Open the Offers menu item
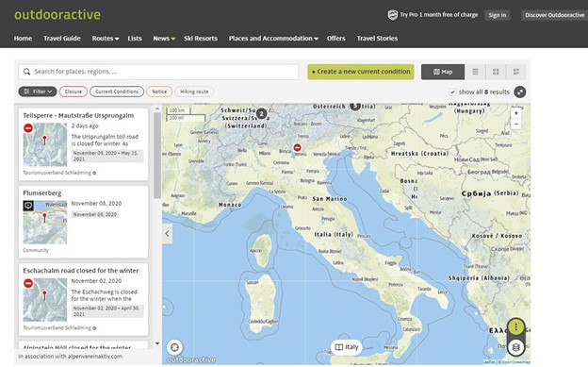588x367 pixels. pos(335,39)
